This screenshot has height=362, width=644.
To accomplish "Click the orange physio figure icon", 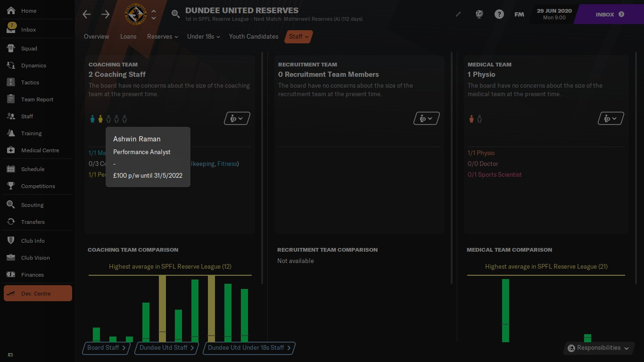I will click(x=471, y=119).
